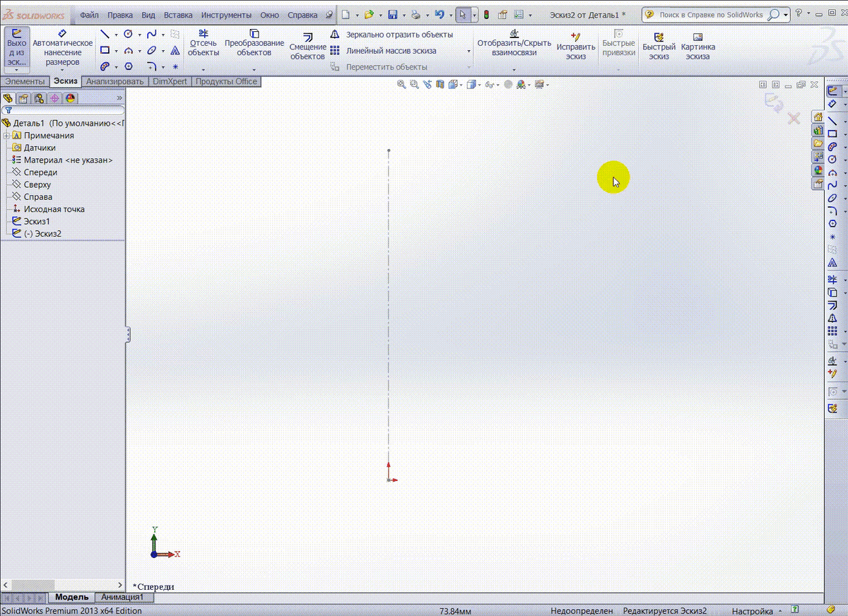
Task: Open the dropdown arrow next to Linear Sketch Pattern
Action: click(468, 51)
